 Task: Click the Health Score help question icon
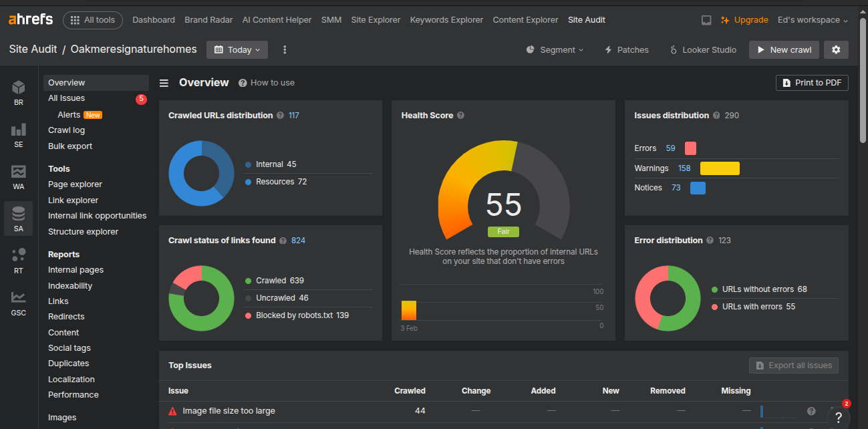click(460, 116)
